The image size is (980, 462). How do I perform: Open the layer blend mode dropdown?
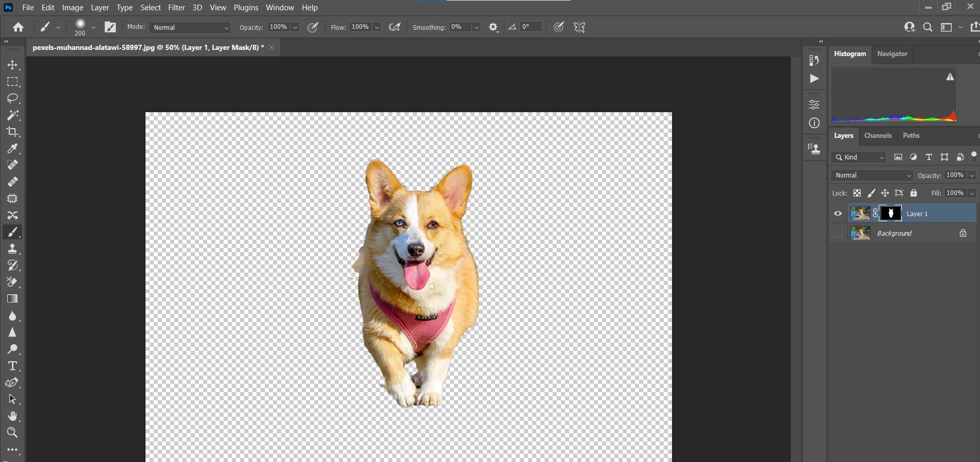[x=872, y=175]
